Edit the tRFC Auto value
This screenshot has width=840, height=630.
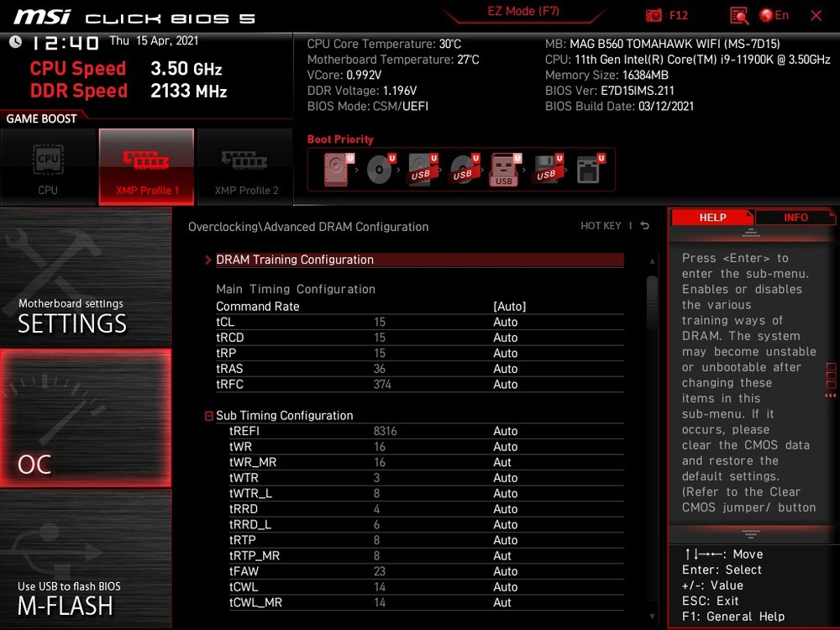click(x=505, y=384)
